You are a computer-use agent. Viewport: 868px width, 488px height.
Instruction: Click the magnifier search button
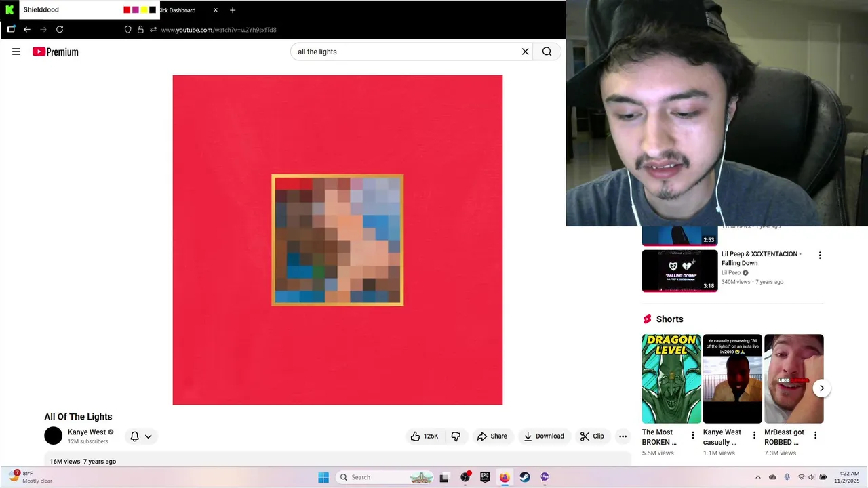tap(547, 52)
